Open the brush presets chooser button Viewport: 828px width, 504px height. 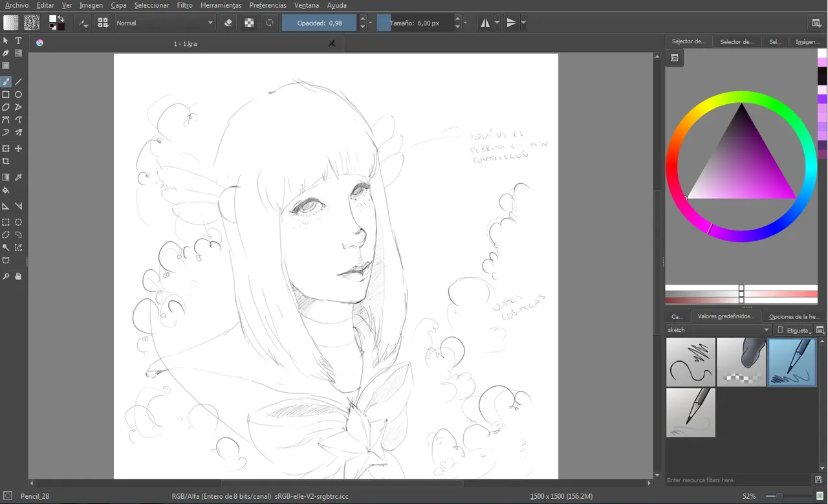pos(103,23)
